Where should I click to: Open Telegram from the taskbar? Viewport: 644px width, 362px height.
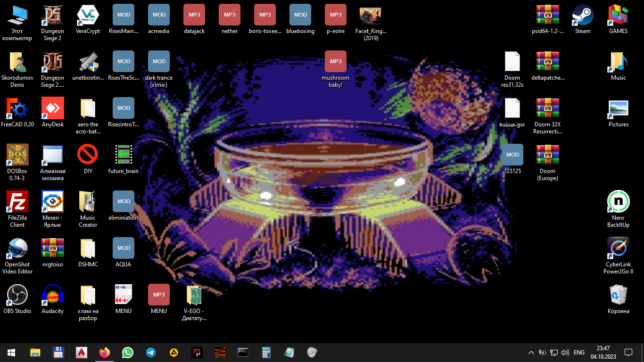pyautogui.click(x=151, y=353)
